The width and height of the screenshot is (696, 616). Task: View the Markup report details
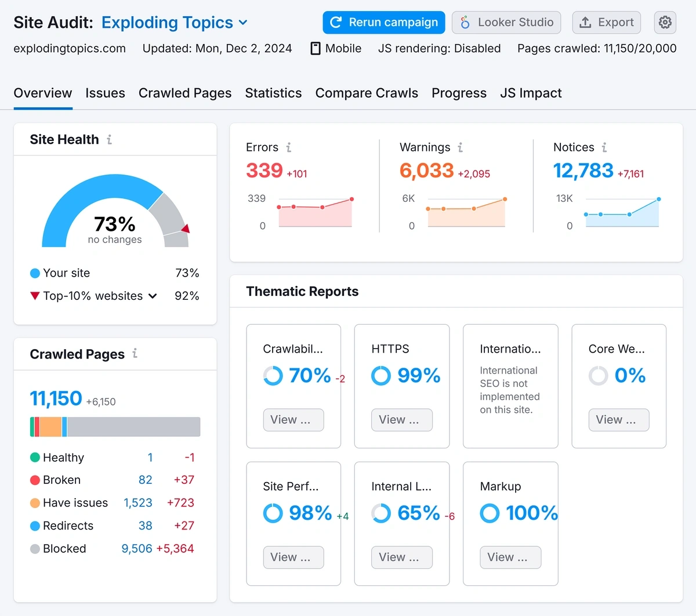click(x=510, y=557)
